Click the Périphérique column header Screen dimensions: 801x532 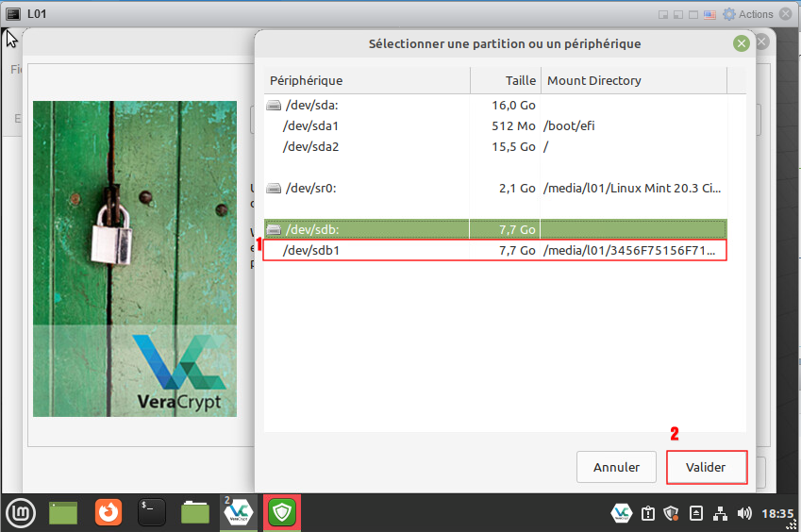tap(366, 80)
